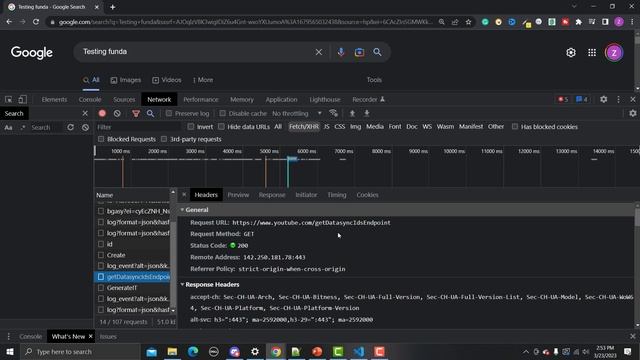Close the What's New drawer tab
The height and width of the screenshot is (360, 640).
91,336
